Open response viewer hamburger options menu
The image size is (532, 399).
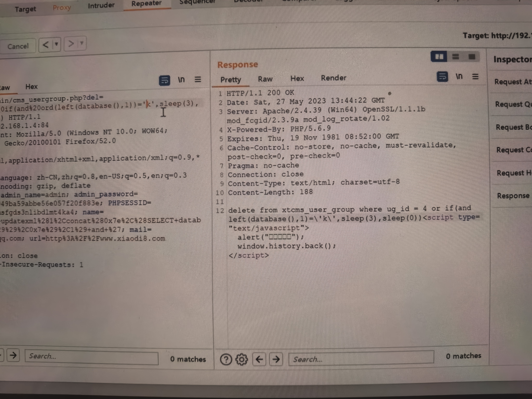coord(475,77)
